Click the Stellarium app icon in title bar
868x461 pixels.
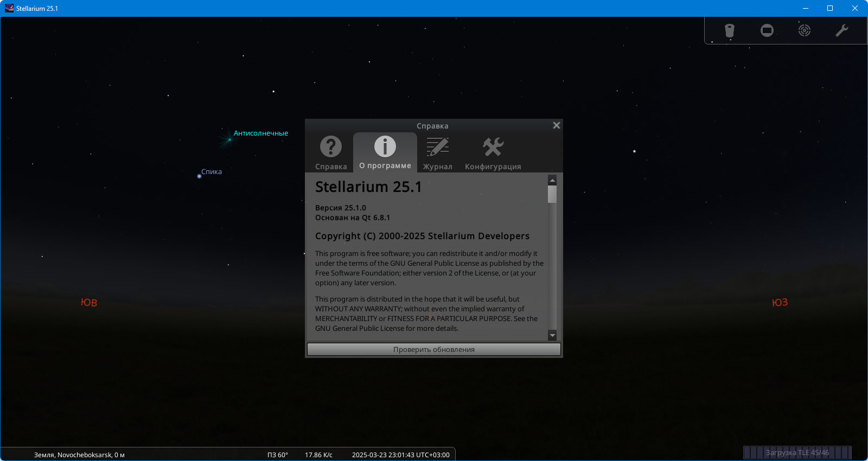click(9, 8)
